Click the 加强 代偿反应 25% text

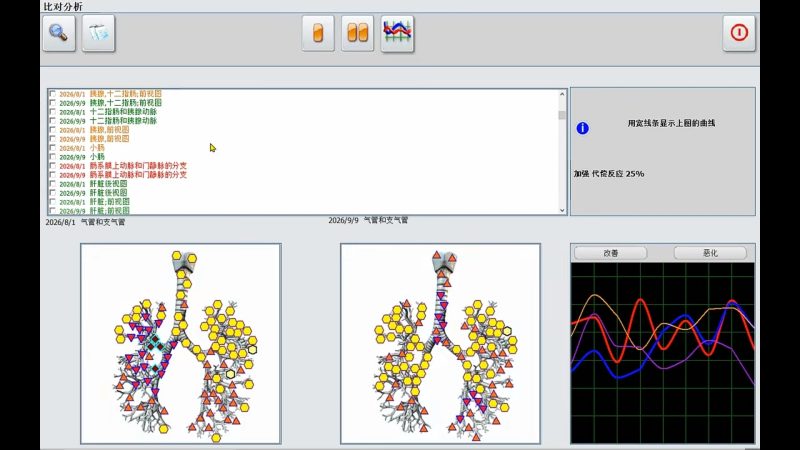[x=609, y=173]
